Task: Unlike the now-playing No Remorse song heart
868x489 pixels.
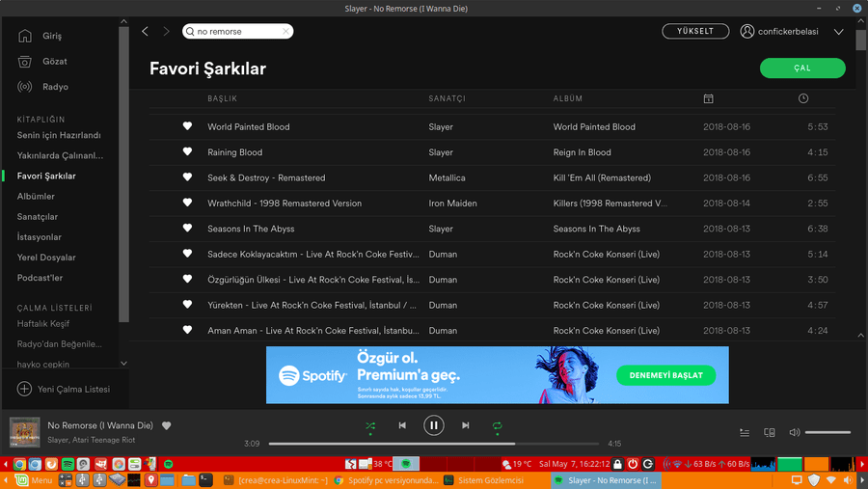Action: (167, 426)
